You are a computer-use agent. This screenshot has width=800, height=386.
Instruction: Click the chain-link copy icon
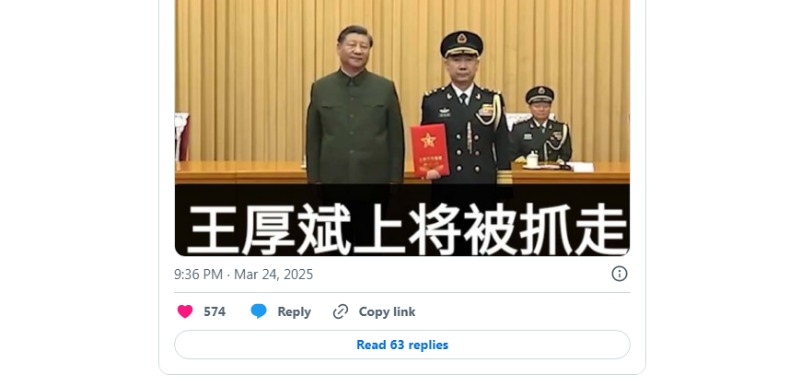click(340, 312)
